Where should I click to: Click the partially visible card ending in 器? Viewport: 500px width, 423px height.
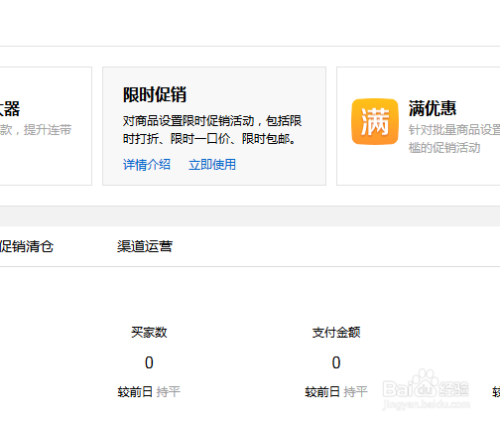[46, 126]
